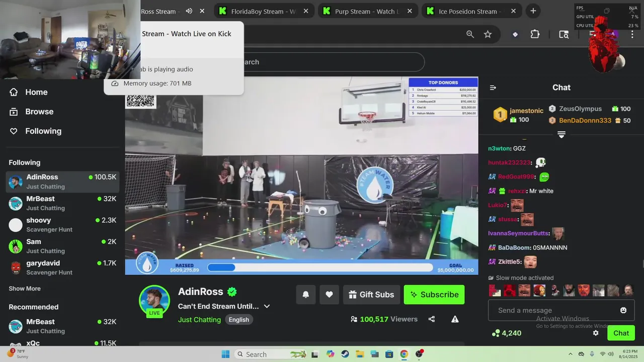This screenshot has width=644, height=362.
Task: Click the Windows taskbar Search box
Action: click(x=271, y=354)
